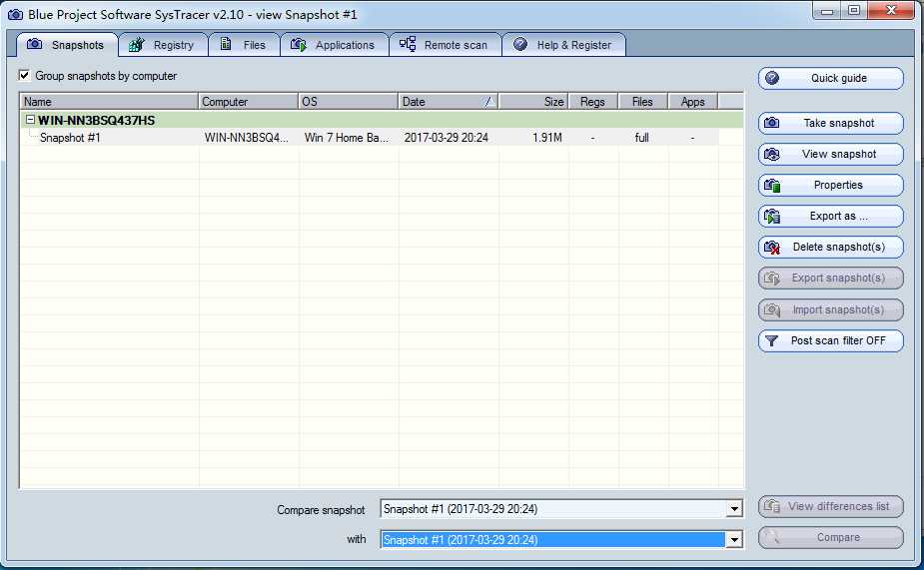Switch to the Snapshots tab

pos(67,45)
